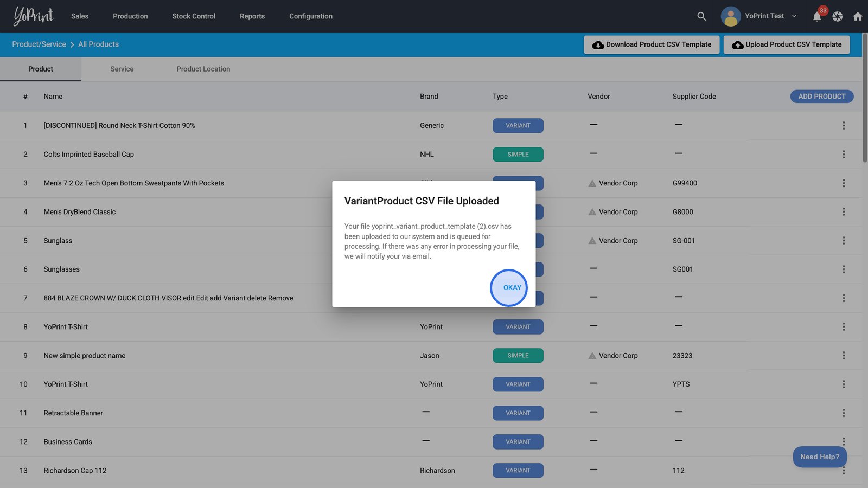Image resolution: width=868 pixels, height=488 pixels.
Task: Switch to the Product Location tab
Action: pyautogui.click(x=203, y=69)
